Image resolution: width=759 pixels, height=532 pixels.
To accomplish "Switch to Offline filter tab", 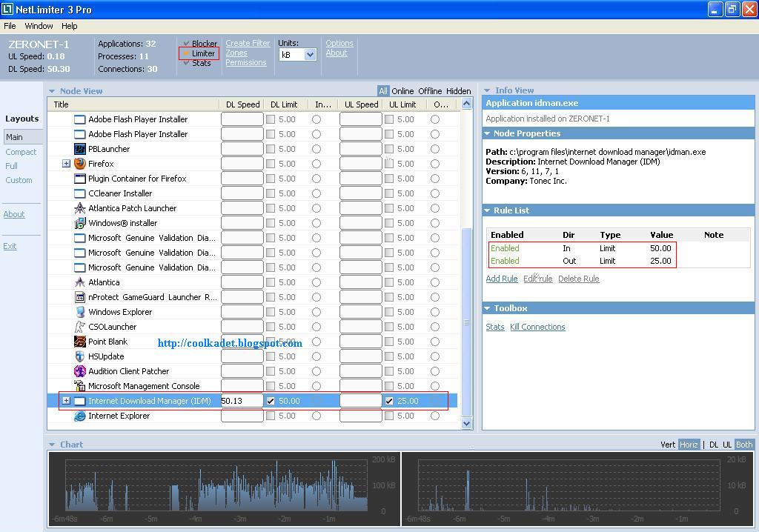I will (431, 91).
